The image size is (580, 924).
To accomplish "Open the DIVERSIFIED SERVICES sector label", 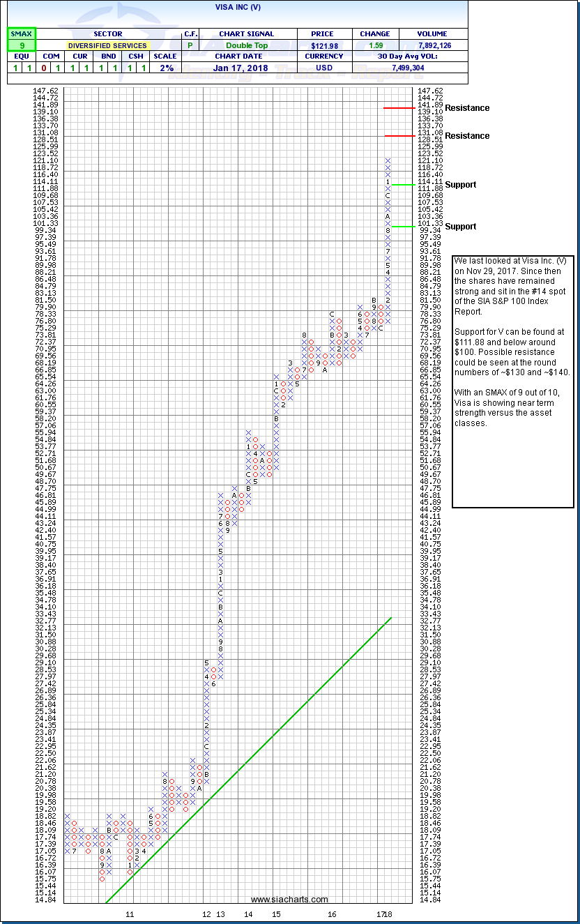I will [x=107, y=45].
